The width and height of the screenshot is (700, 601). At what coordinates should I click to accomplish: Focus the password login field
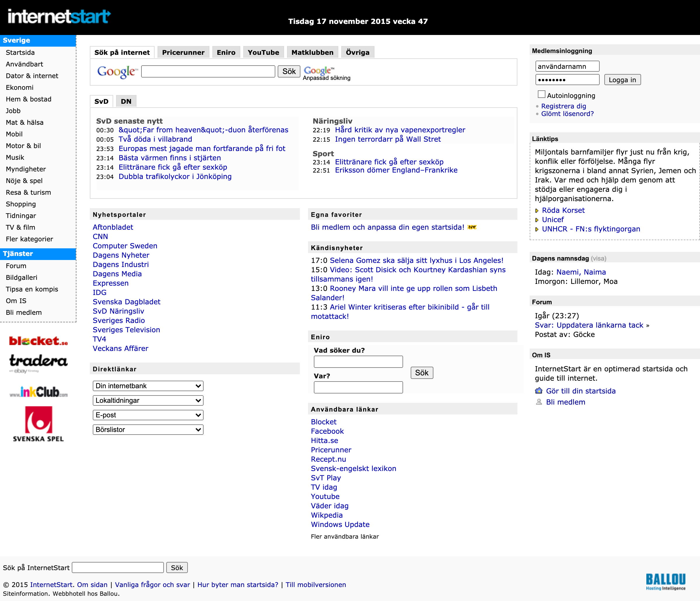click(x=567, y=80)
